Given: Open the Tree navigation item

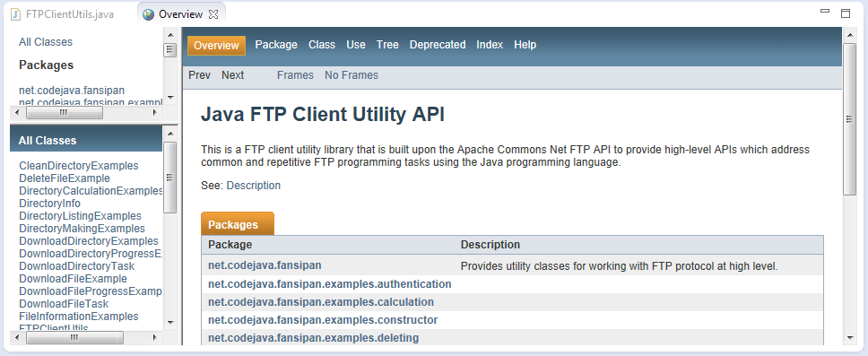Looking at the screenshot, I should coord(387,45).
